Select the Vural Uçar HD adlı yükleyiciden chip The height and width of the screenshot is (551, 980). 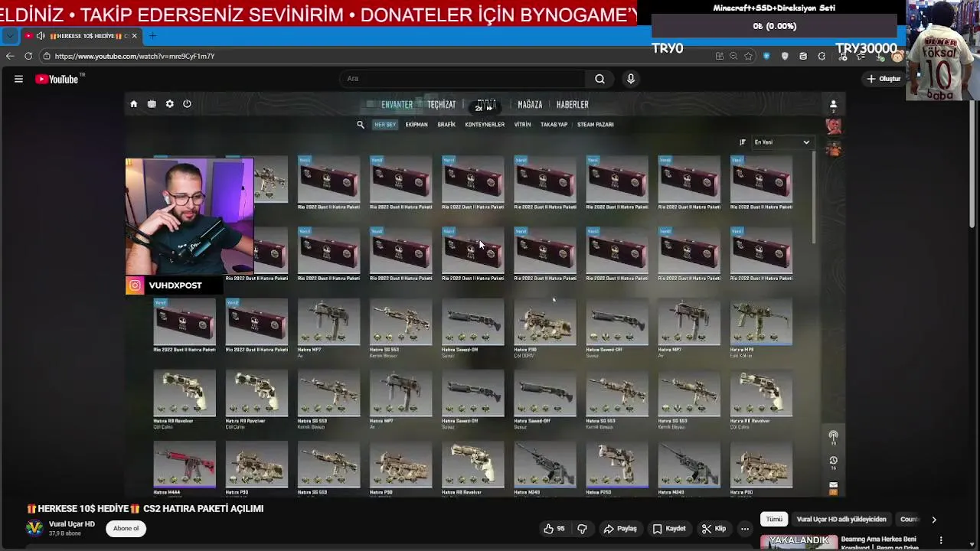[841, 520]
